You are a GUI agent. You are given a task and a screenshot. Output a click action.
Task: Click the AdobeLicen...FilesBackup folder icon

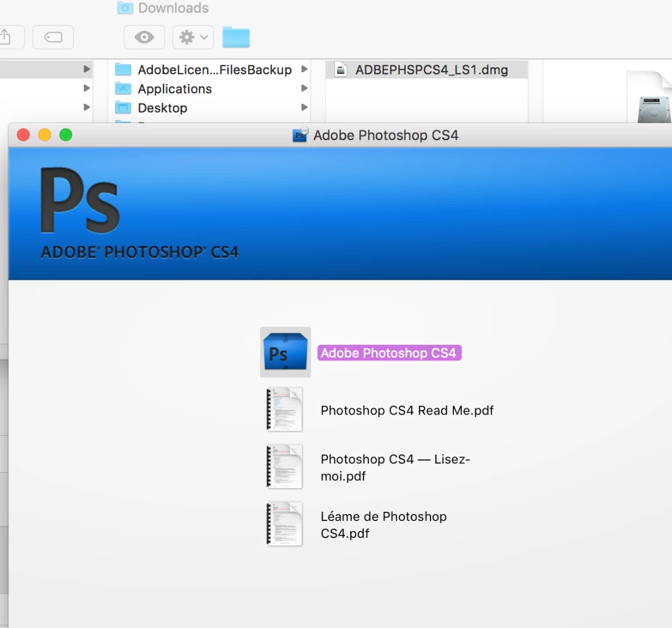click(123, 69)
